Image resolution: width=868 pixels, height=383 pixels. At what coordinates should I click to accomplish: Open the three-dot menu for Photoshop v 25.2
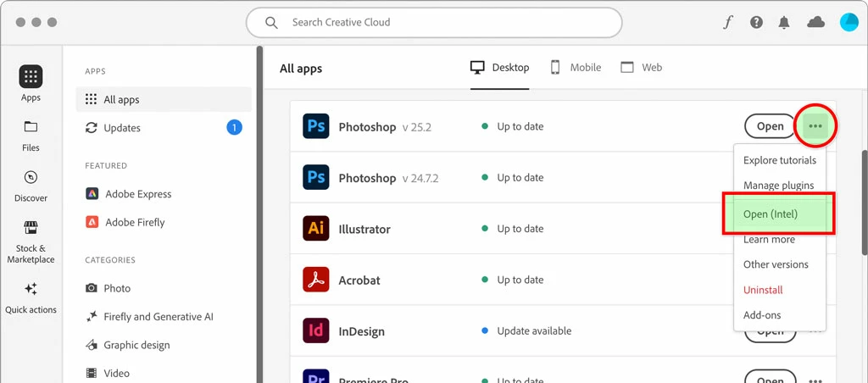click(815, 126)
